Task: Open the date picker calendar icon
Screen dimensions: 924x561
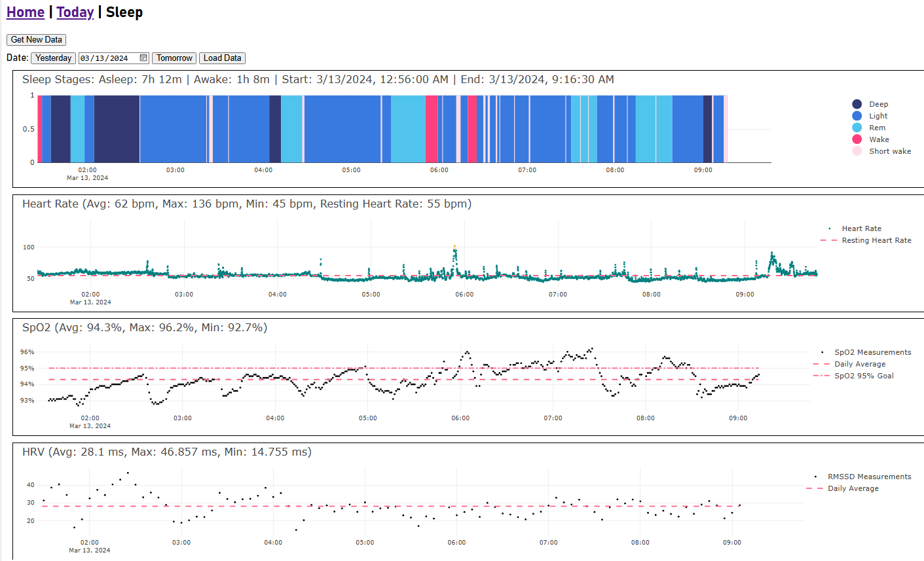Action: [x=143, y=58]
